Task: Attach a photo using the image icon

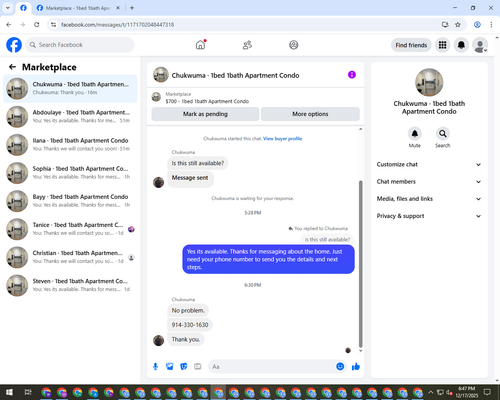Action: pyautogui.click(x=170, y=367)
